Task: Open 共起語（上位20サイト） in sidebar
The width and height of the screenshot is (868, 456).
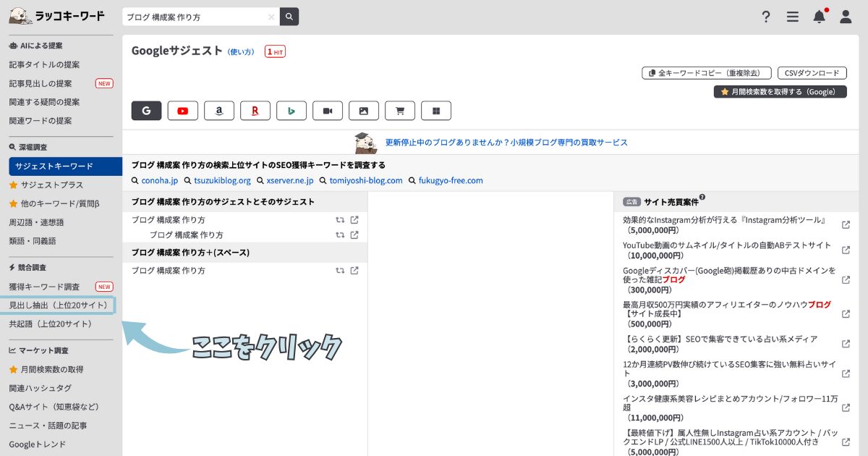Action: point(51,324)
